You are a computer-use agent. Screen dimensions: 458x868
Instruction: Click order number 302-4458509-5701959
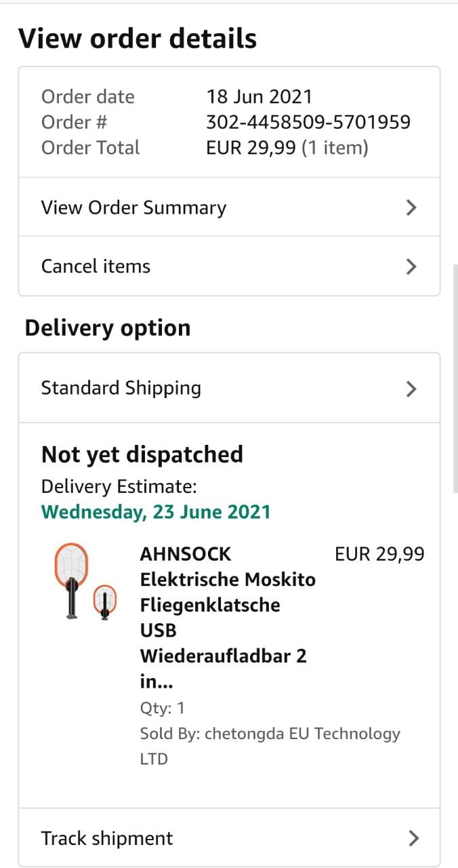(308, 122)
